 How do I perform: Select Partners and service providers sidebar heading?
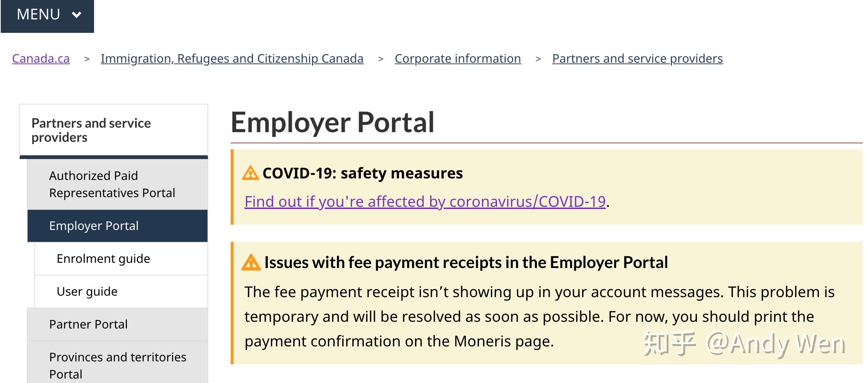[x=91, y=130]
